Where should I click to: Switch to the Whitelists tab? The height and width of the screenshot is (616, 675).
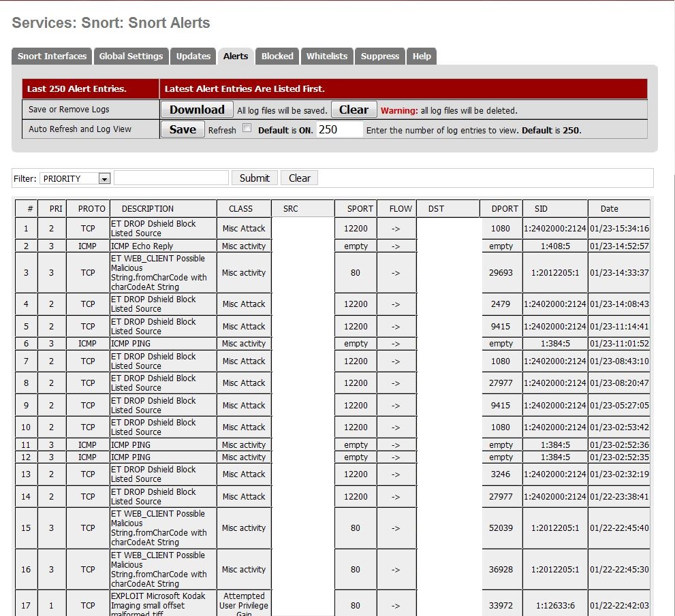coord(327,56)
